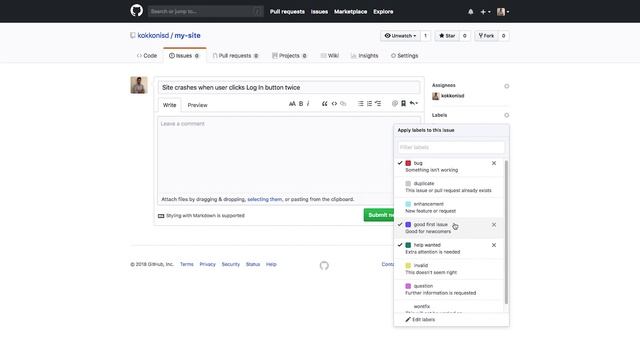Open the kokkonisd owner link
Screen dimensions: 640x360
coord(153,36)
